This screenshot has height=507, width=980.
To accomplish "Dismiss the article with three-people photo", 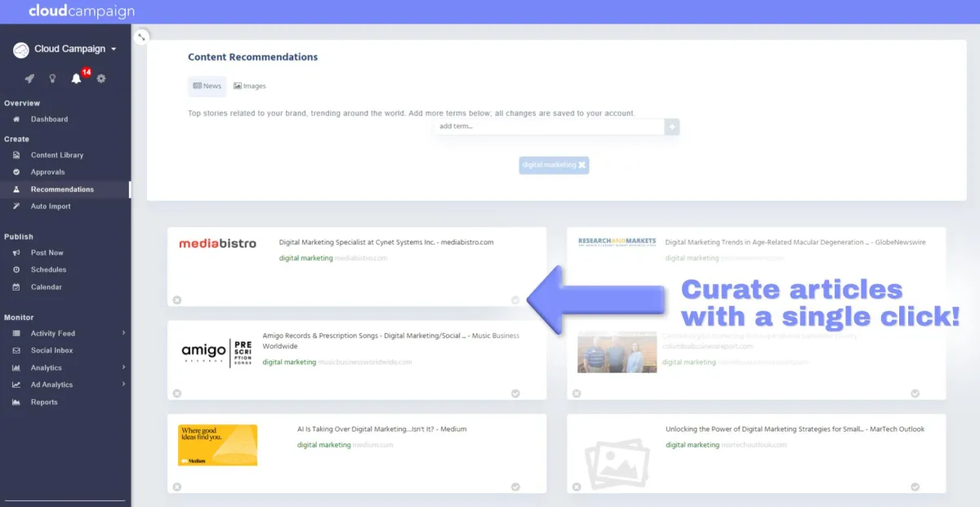I will coord(577,394).
